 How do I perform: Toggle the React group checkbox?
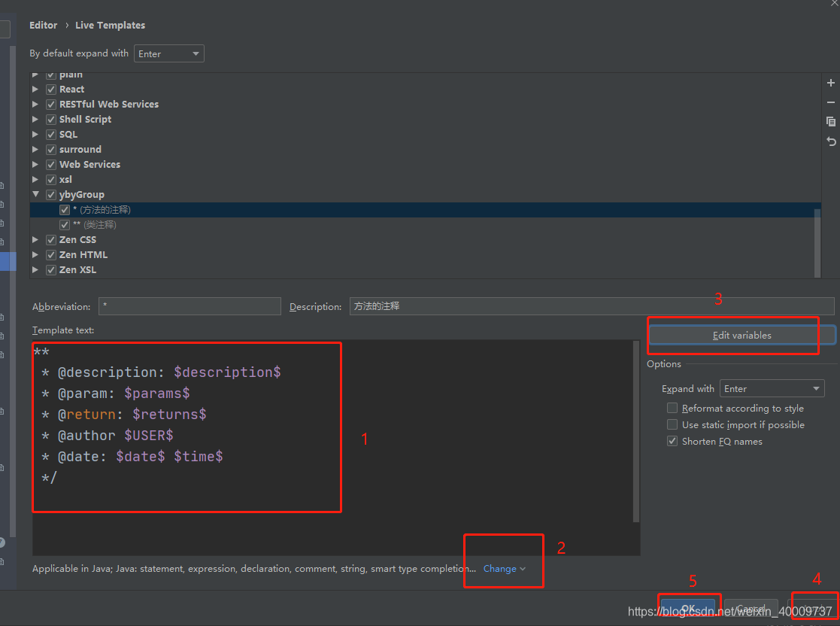click(x=51, y=90)
